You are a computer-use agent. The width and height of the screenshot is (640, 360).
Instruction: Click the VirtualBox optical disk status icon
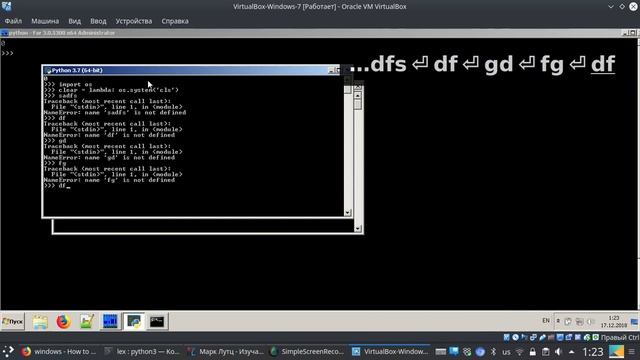[x=515, y=337]
